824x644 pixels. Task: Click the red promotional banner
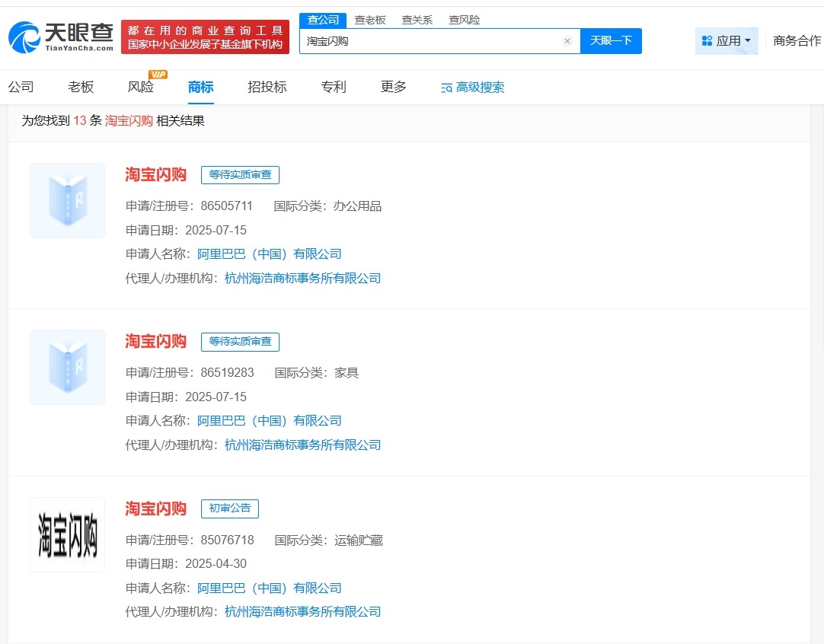click(x=206, y=37)
